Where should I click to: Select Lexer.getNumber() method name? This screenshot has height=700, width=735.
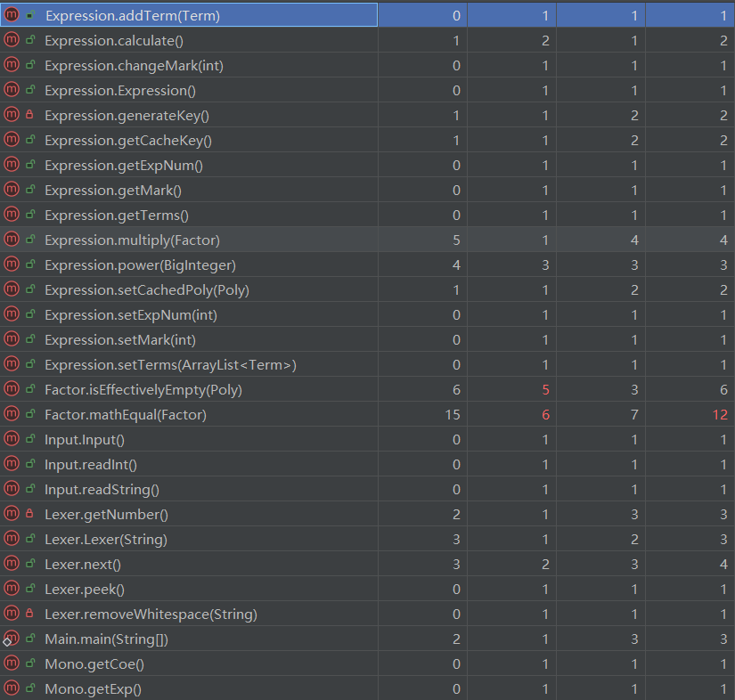pyautogui.click(x=106, y=515)
